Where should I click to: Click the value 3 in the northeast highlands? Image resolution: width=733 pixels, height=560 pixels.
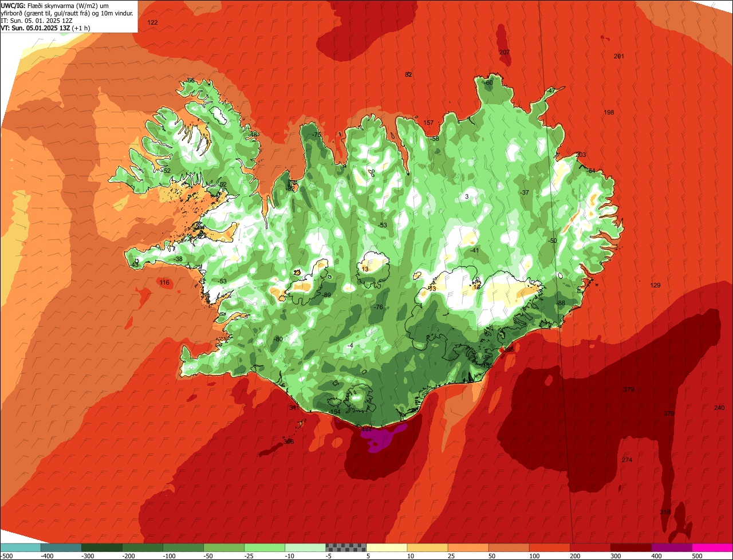click(467, 196)
